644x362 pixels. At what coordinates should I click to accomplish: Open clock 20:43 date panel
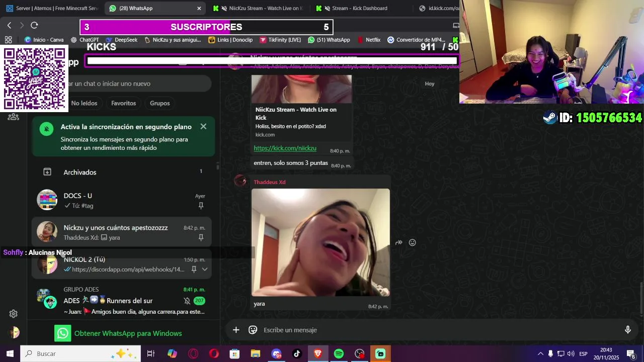(x=606, y=353)
